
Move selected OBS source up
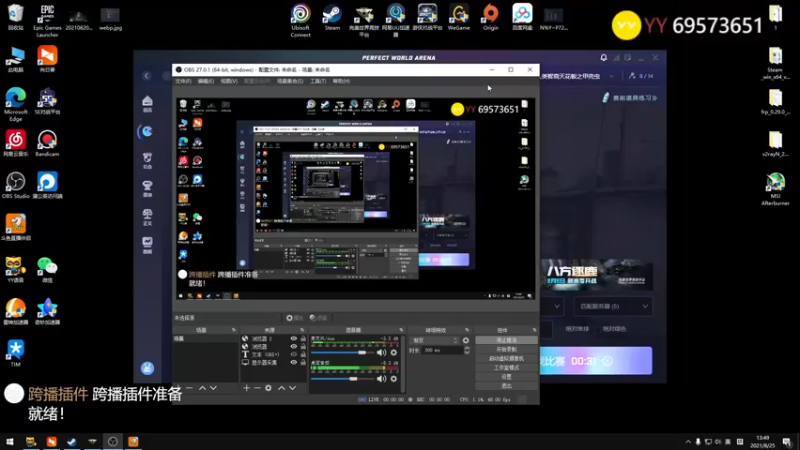(281, 388)
